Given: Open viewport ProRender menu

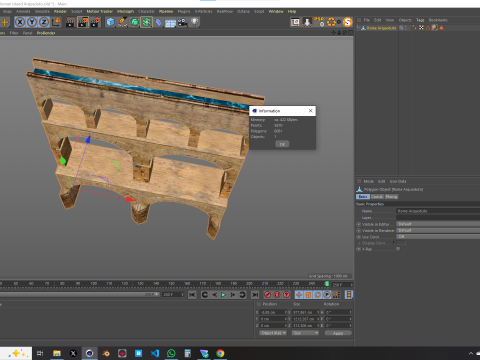Looking at the screenshot, I should [x=46, y=33].
